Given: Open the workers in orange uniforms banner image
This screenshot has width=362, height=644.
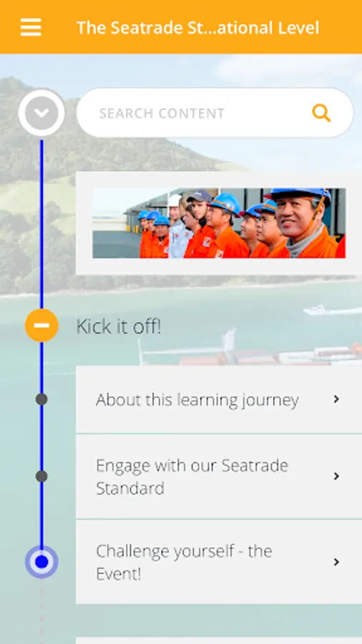Looking at the screenshot, I should (219, 223).
